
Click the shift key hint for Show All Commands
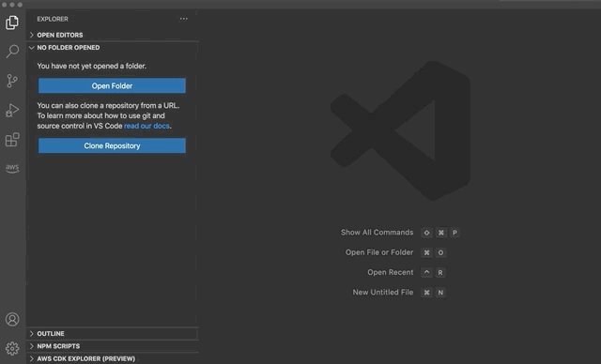(x=426, y=233)
